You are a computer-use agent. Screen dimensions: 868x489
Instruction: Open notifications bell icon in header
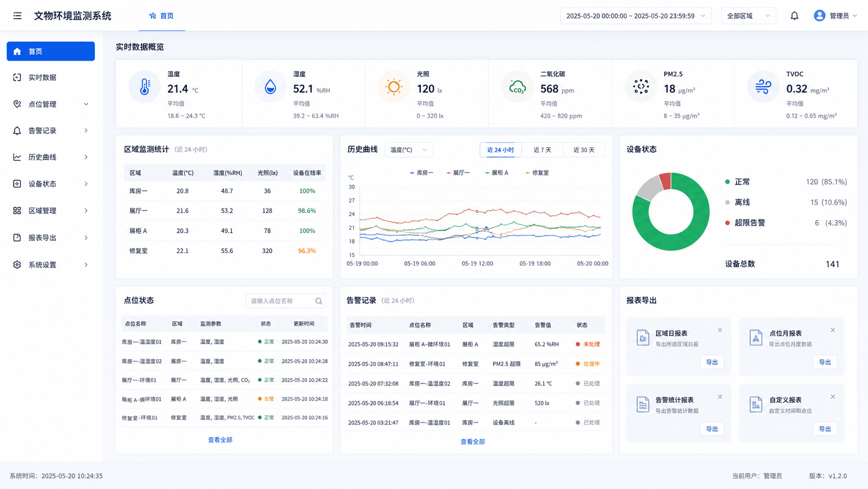(x=794, y=16)
